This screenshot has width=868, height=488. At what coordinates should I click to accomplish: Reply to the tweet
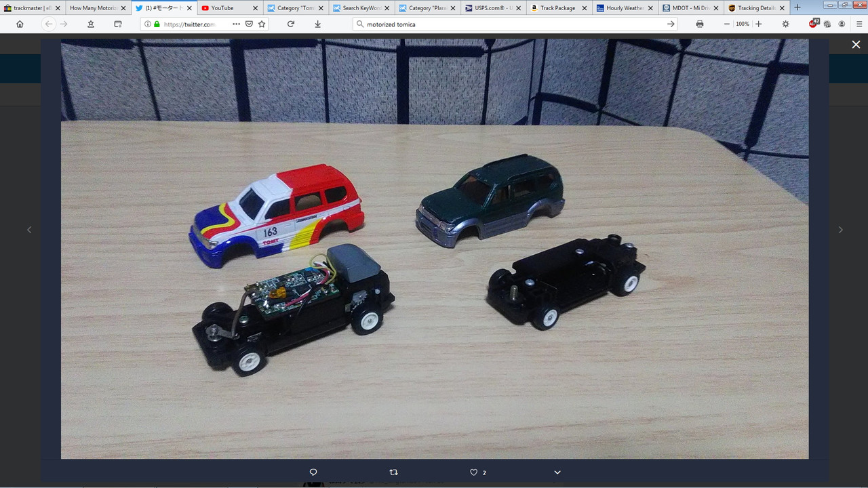coord(313,472)
